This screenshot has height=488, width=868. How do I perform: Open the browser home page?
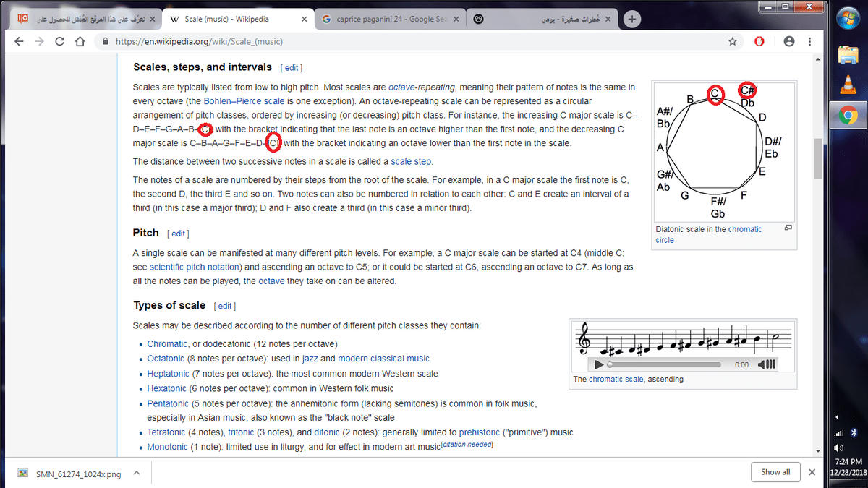(81, 41)
